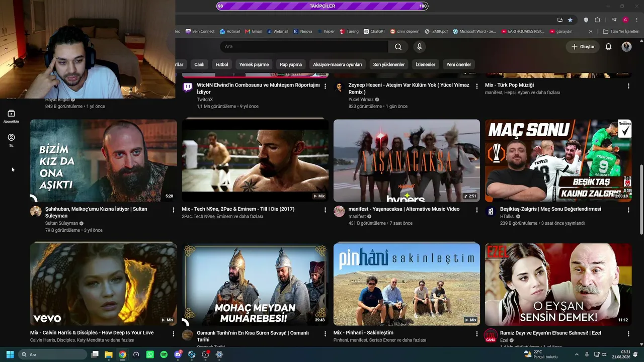Play the Beşiktaş Kauno Zalgiris Maç Sonu thumbnail
The height and width of the screenshot is (362, 644).
[x=558, y=160]
